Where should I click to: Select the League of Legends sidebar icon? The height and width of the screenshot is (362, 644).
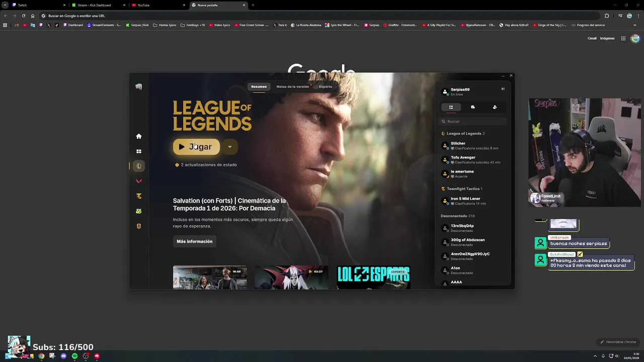[139, 166]
